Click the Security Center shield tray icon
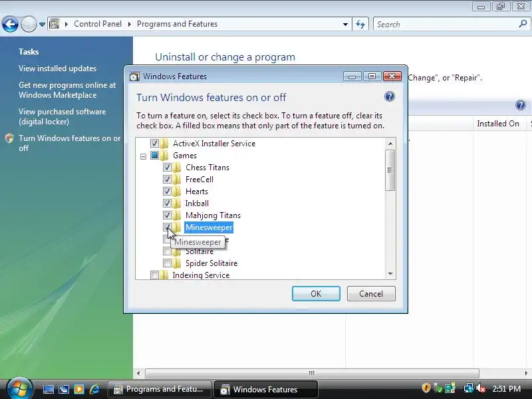The image size is (532, 399). [x=426, y=388]
